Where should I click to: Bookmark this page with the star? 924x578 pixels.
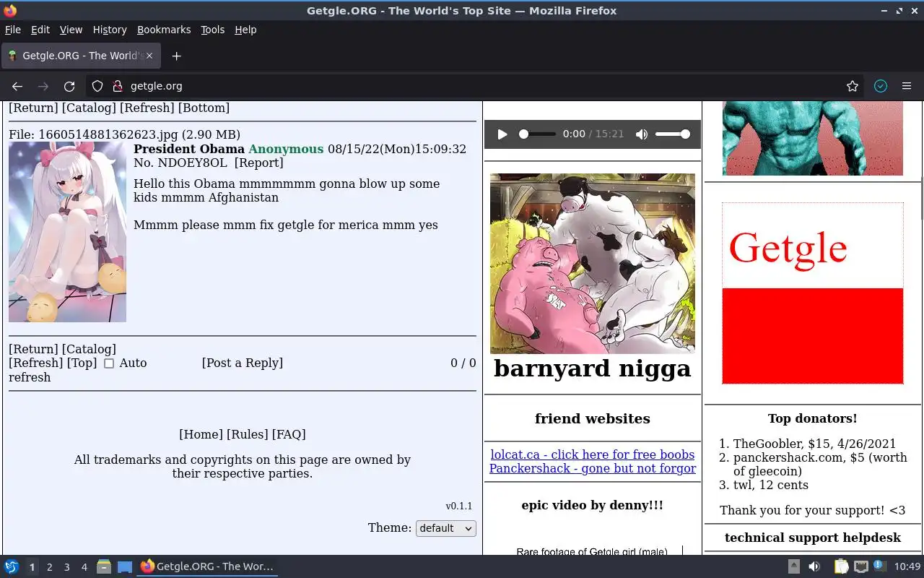(x=853, y=86)
